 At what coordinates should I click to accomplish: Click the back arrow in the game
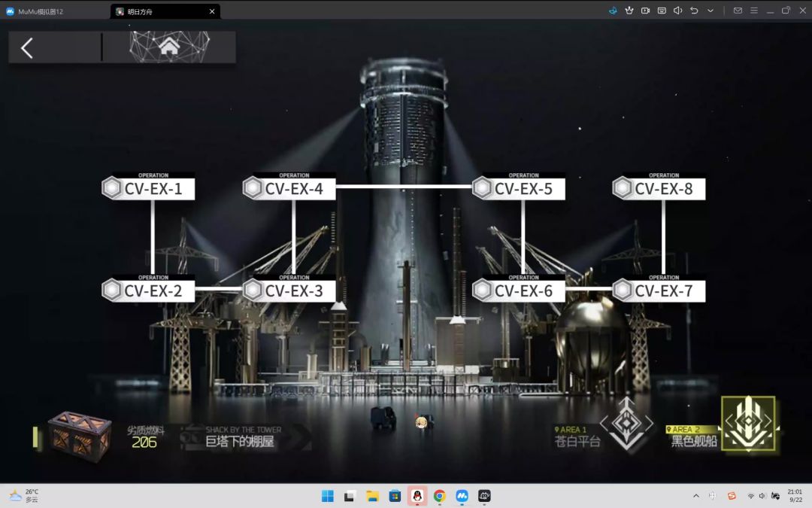[27, 48]
